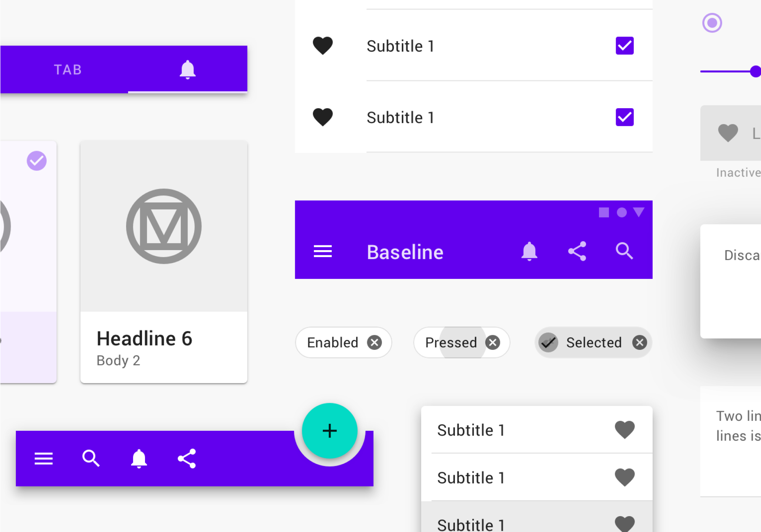The width and height of the screenshot is (761, 532).
Task: Open search in the bottom app bar
Action: 91,458
